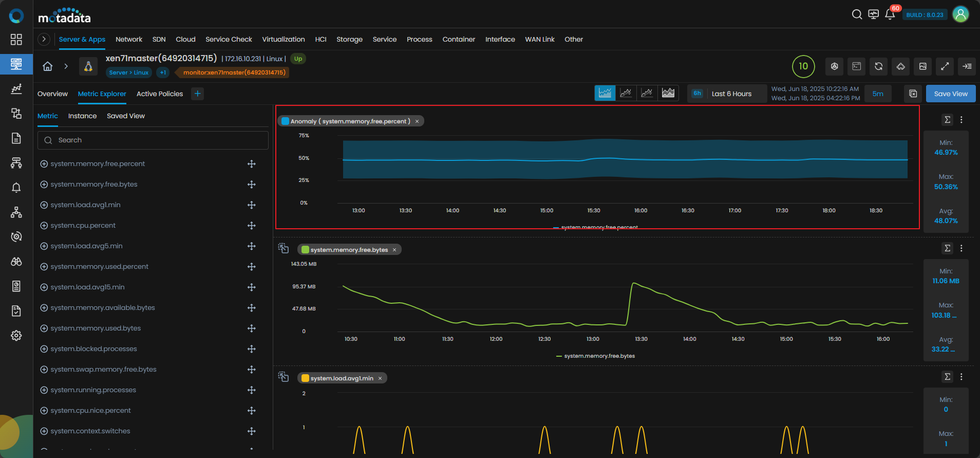Click the Server > Linux tag link
The image size is (980, 458).
[x=129, y=72]
